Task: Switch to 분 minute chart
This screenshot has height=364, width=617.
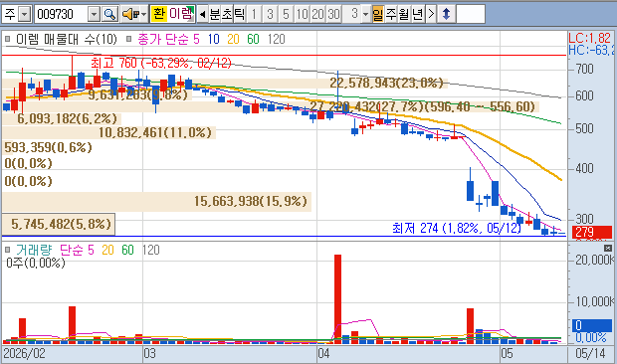Action: [x=215, y=15]
